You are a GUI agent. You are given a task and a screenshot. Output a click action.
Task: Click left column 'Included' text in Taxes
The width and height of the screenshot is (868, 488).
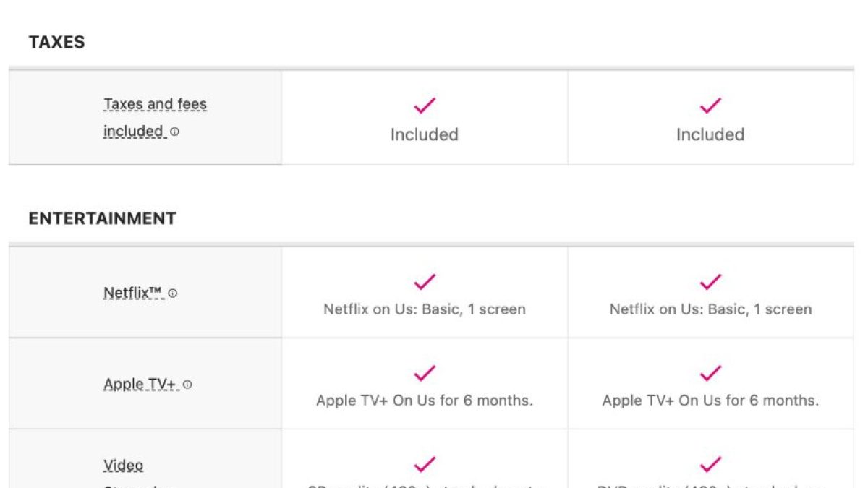tap(425, 134)
